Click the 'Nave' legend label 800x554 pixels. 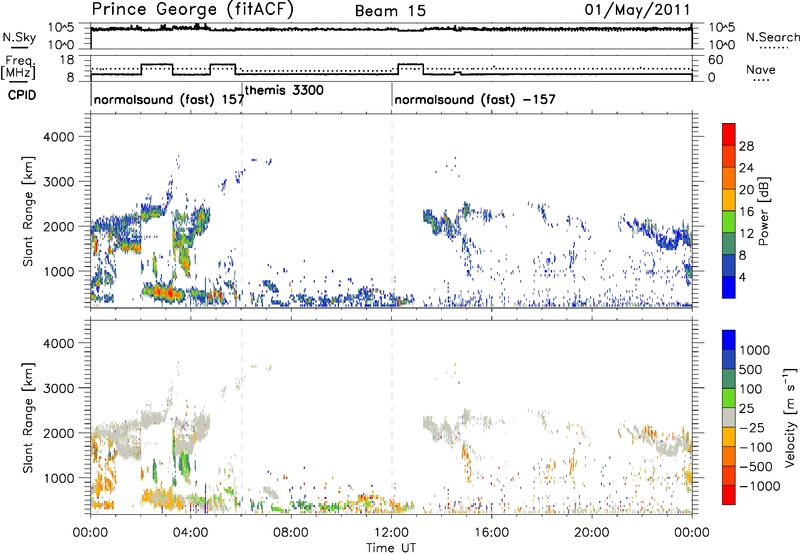click(761, 70)
